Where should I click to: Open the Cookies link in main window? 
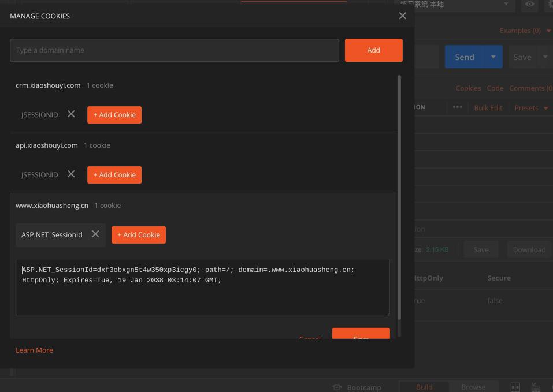pyautogui.click(x=468, y=88)
